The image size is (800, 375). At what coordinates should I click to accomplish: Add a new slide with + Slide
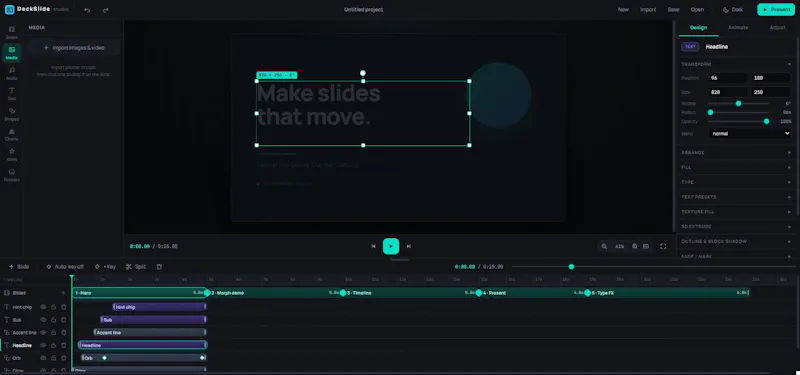pyautogui.click(x=19, y=267)
